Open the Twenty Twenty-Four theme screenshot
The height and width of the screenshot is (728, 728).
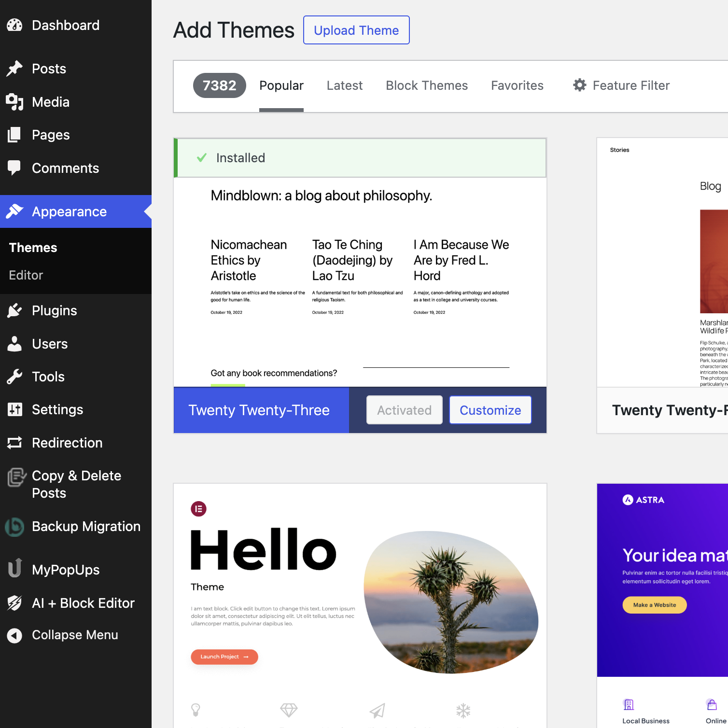tap(662, 263)
